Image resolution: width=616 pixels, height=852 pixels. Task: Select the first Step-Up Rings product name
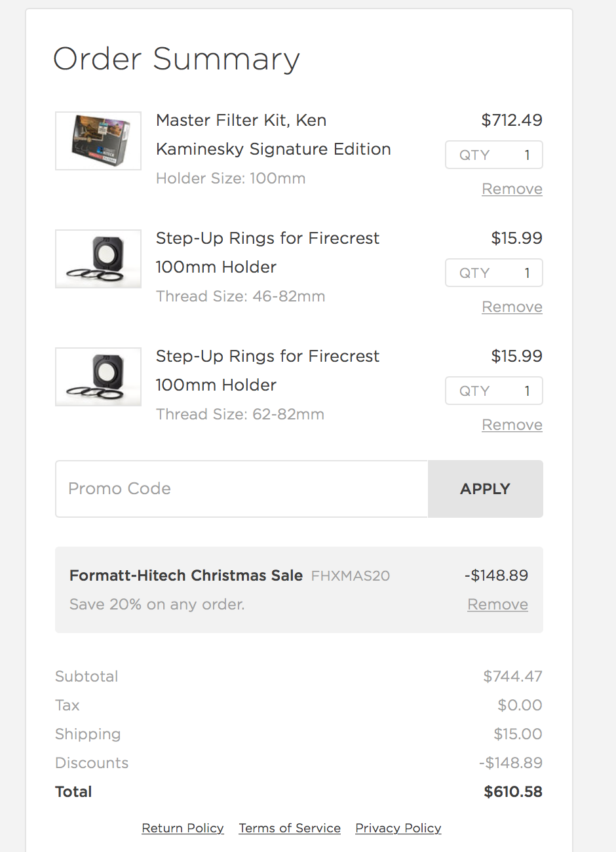pos(267,252)
